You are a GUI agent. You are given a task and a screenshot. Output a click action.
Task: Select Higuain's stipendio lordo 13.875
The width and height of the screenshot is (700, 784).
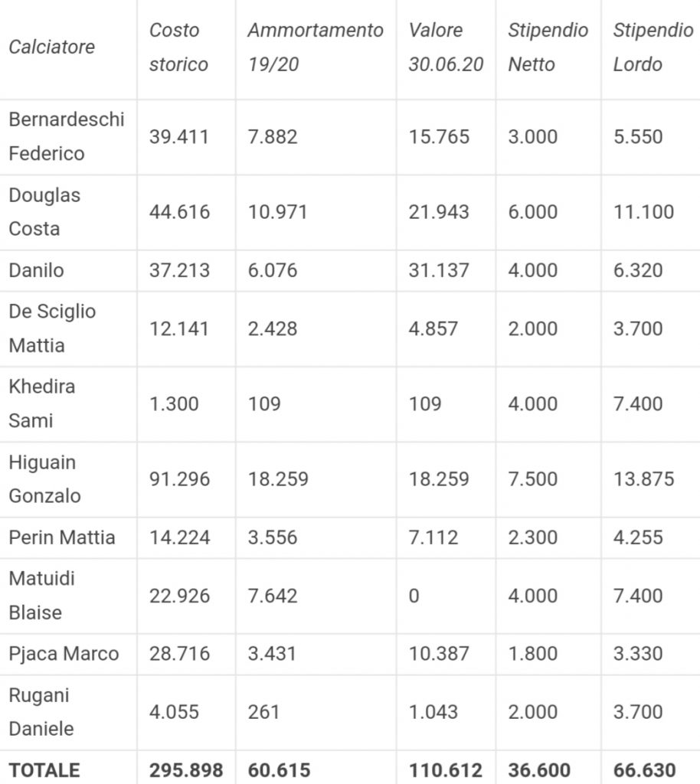coord(643,479)
